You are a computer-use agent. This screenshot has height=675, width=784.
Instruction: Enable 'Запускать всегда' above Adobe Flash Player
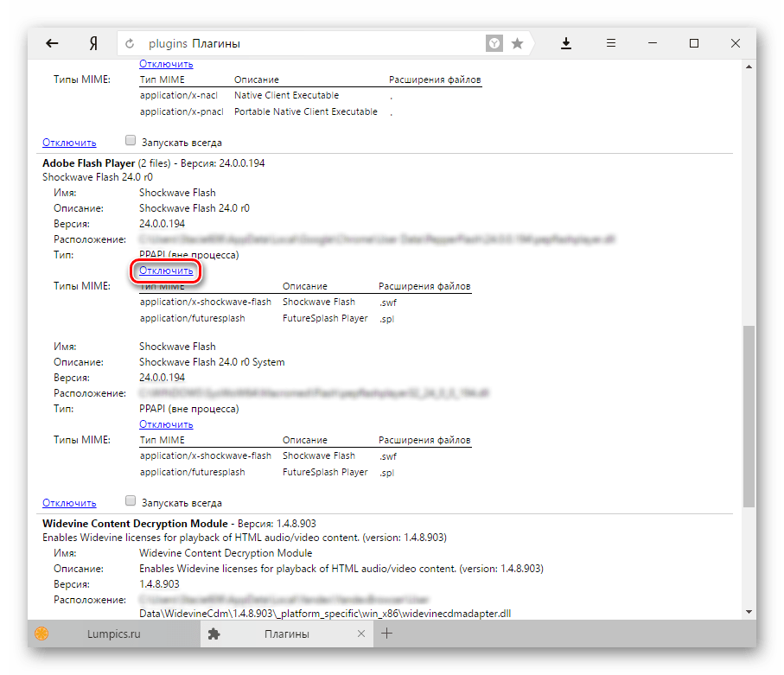tap(131, 142)
